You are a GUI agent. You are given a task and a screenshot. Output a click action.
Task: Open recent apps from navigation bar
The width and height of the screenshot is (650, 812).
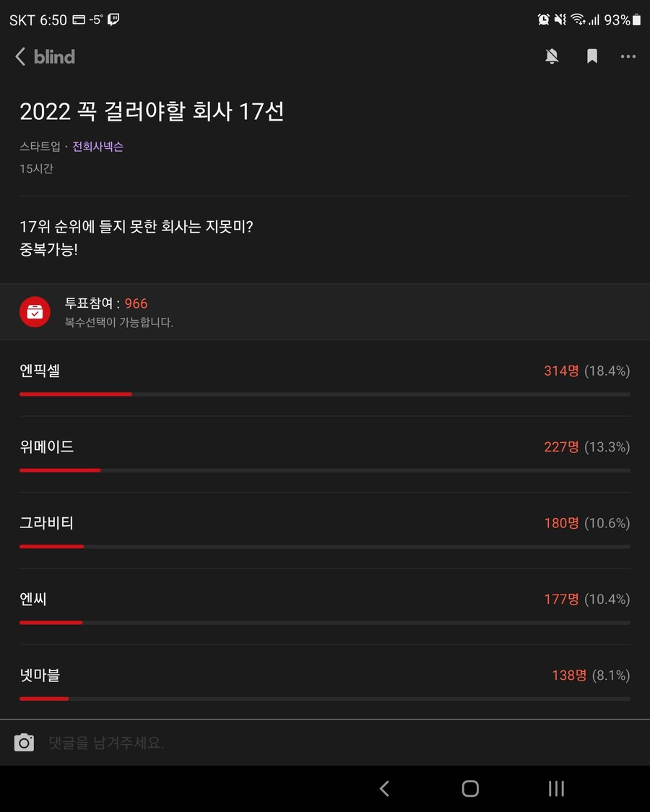click(x=555, y=788)
